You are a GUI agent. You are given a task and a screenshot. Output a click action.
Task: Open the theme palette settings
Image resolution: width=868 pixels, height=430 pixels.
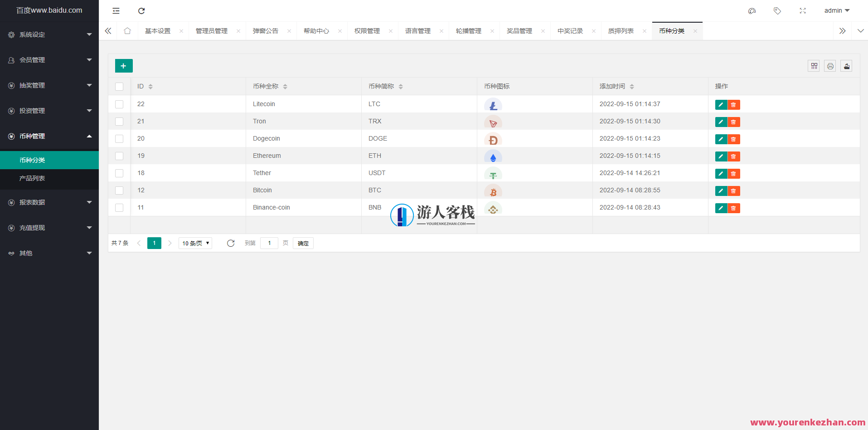pos(752,10)
